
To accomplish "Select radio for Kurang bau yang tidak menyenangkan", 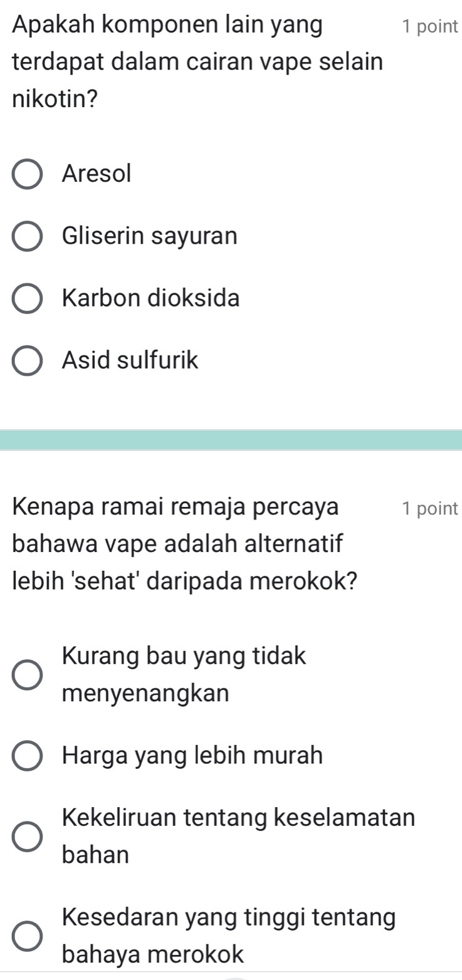I will pyautogui.click(x=28, y=675).
